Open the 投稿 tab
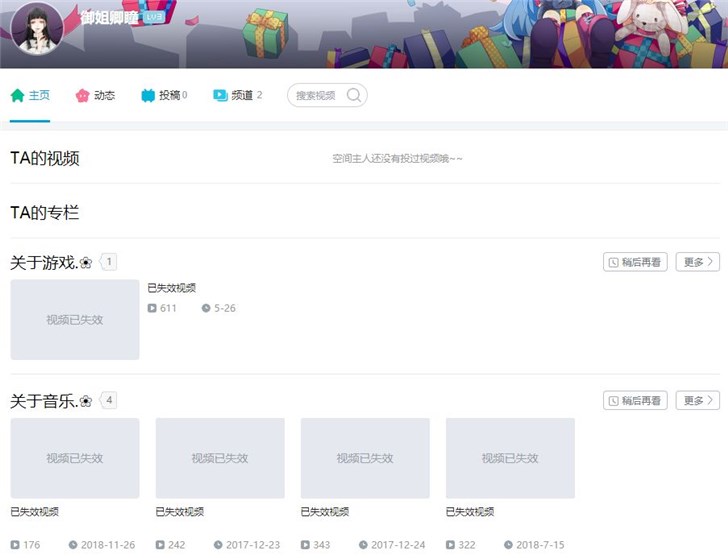 tap(170, 96)
